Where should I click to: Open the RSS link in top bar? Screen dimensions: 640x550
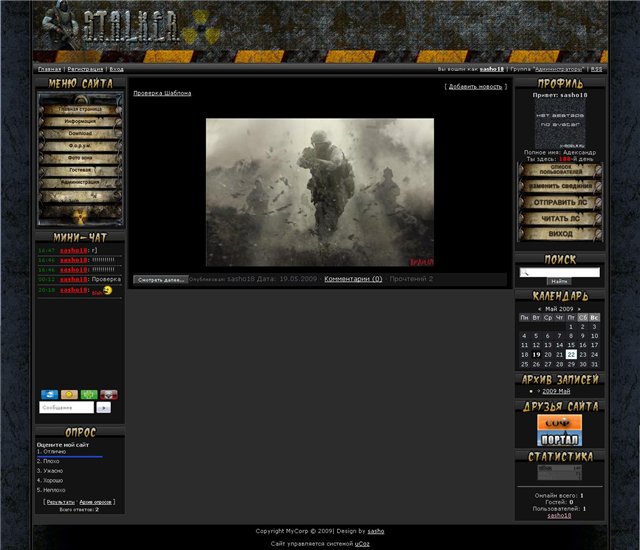[x=596, y=69]
